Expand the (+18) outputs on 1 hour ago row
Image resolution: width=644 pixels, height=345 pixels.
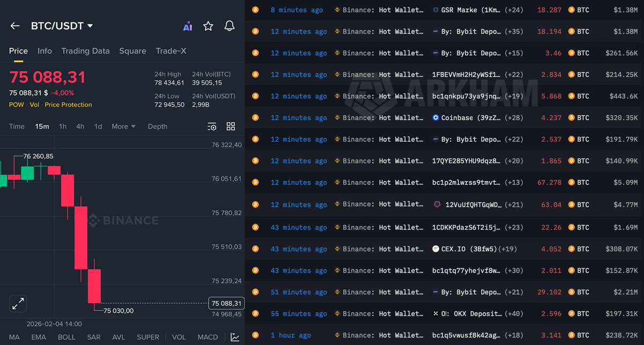(514, 335)
